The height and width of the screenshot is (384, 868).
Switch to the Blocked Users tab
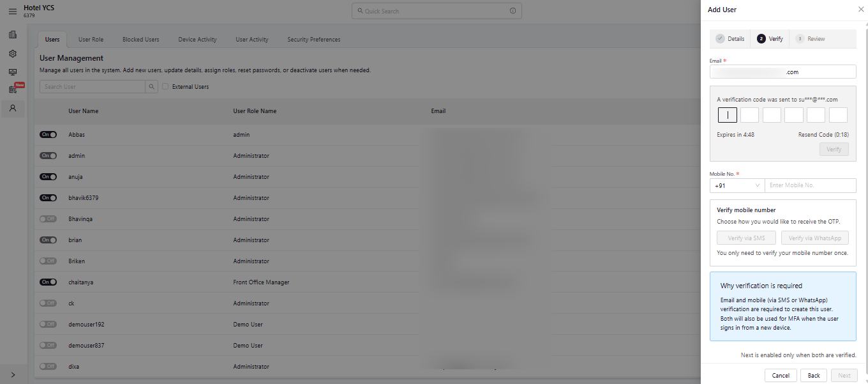pos(141,40)
